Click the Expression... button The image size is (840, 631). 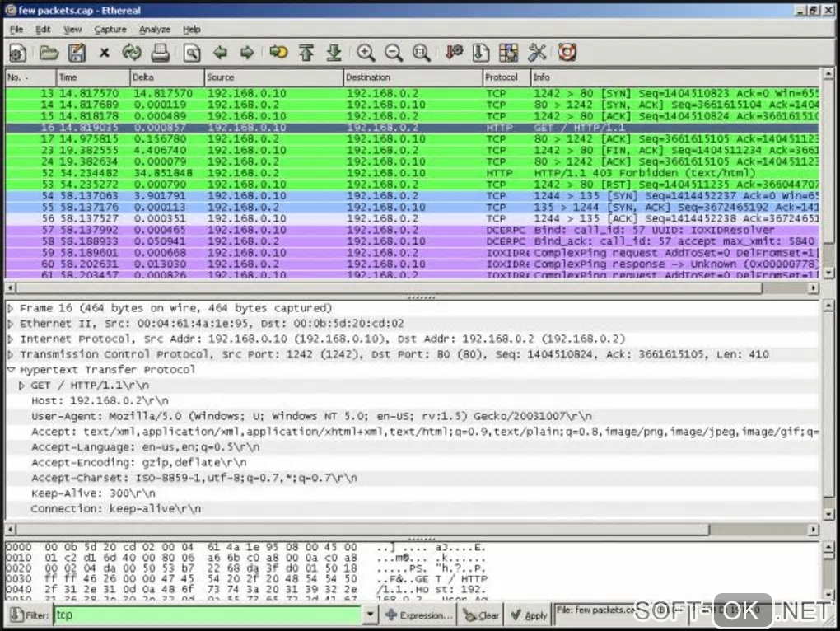(419, 615)
